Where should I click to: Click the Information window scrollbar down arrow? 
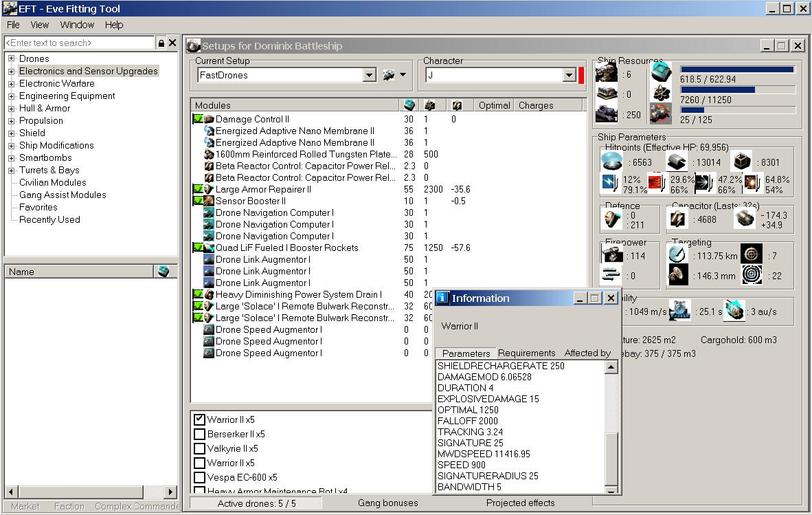pos(611,490)
